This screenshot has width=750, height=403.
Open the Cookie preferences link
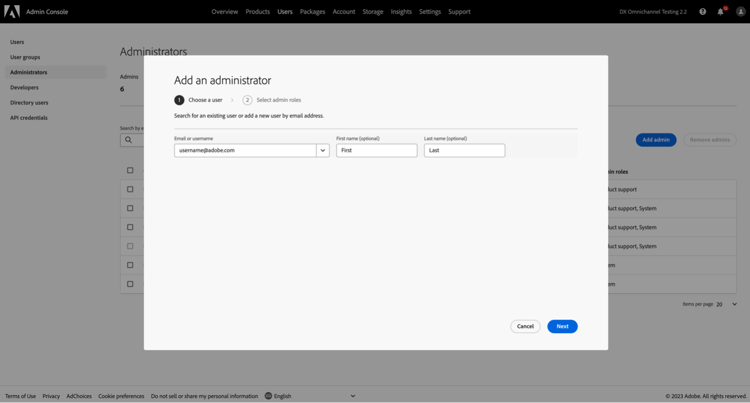(121, 396)
